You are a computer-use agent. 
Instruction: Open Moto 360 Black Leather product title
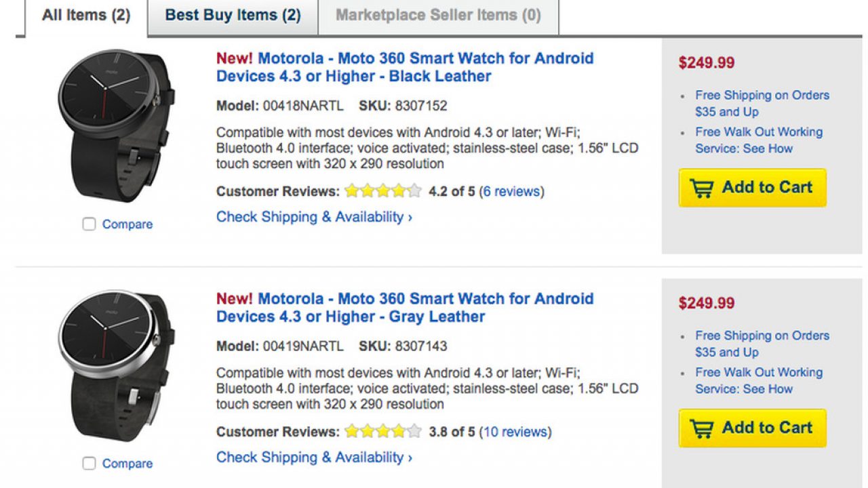405,67
